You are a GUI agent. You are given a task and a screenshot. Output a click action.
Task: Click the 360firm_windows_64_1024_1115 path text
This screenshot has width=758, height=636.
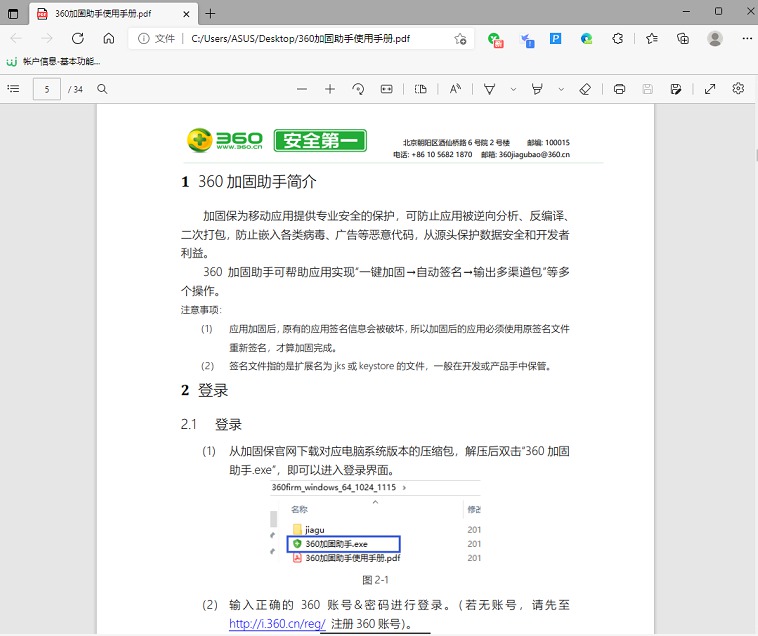(334, 487)
